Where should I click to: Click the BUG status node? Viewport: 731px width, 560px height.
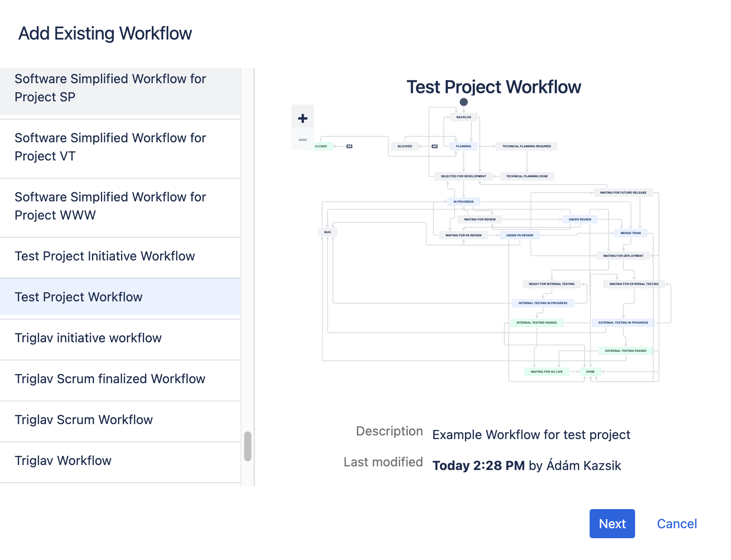(327, 231)
